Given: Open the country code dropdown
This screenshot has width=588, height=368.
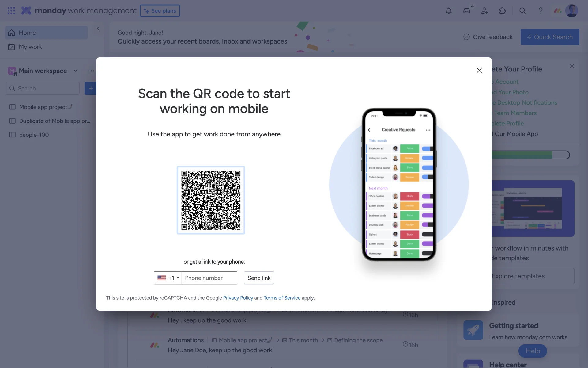Looking at the screenshot, I should tap(168, 278).
